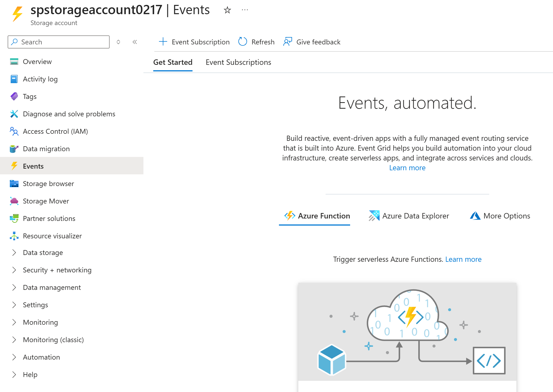Screen dimensions: 553x392
Task: Click the Resource visualizer icon
Action: point(14,236)
